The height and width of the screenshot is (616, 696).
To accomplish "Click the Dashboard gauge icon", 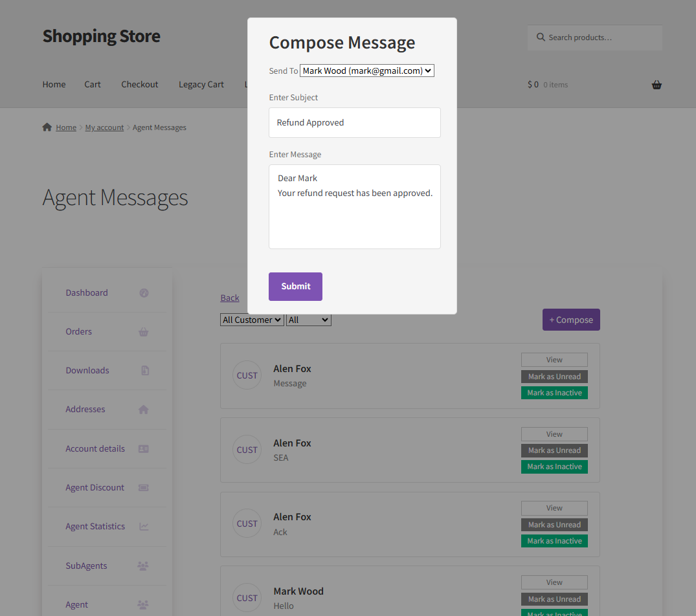I will (144, 292).
